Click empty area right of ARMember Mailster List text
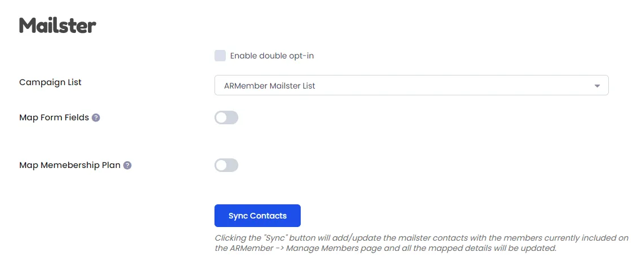Screen dimensions: 644x273 [452, 85]
